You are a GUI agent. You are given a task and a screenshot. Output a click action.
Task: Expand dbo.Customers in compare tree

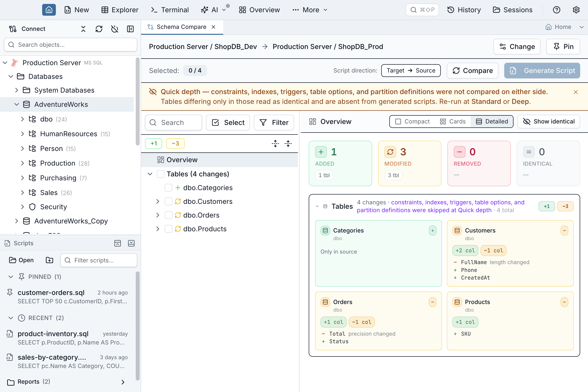point(158,201)
